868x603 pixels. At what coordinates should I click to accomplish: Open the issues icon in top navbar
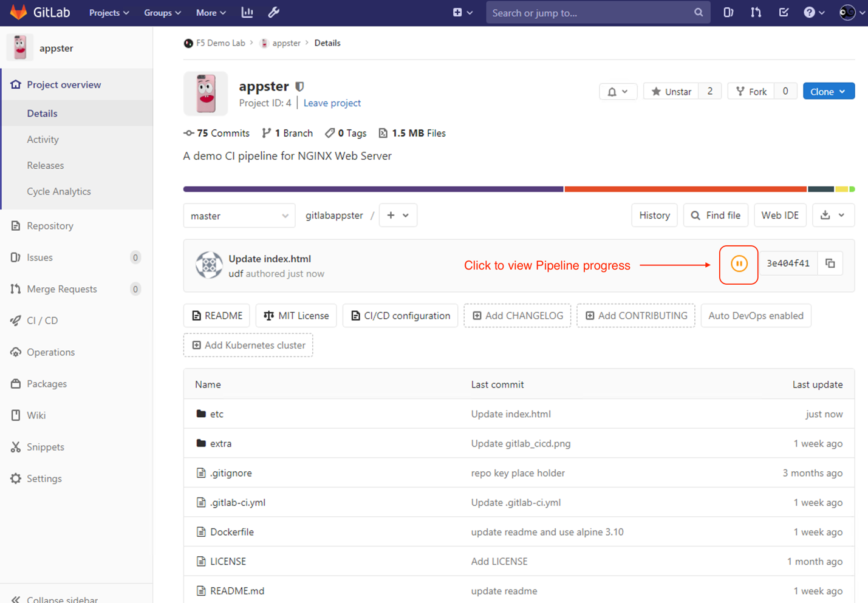728,12
